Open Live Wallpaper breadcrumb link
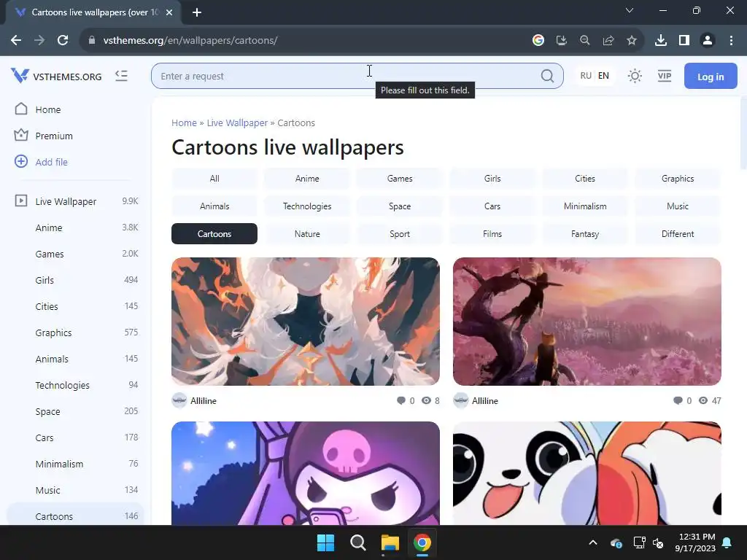This screenshot has height=560, width=747. click(237, 122)
